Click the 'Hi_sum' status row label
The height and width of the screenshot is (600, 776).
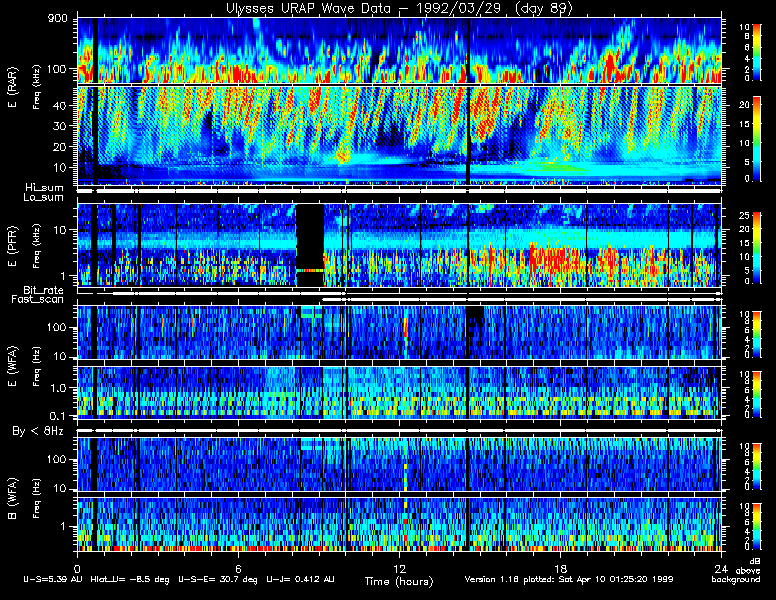(x=45, y=188)
